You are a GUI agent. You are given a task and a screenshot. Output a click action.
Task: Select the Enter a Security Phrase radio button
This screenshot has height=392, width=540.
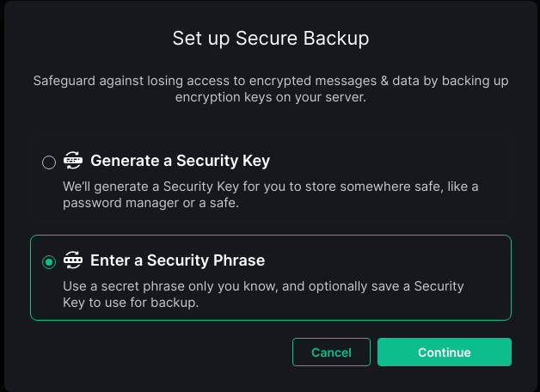pyautogui.click(x=49, y=261)
